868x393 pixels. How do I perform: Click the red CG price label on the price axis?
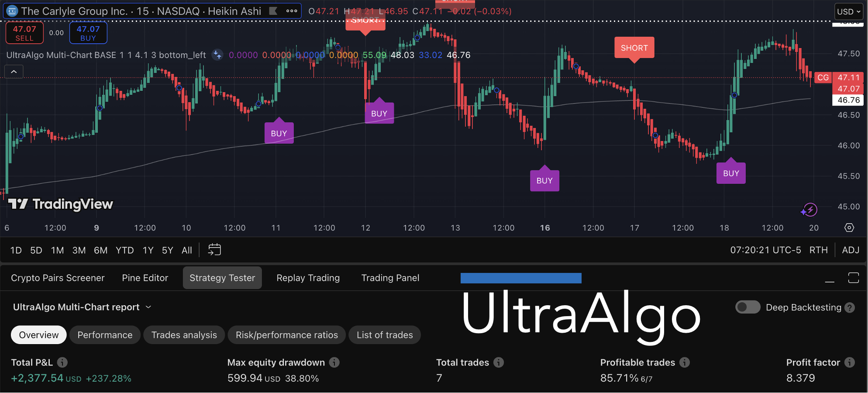coord(823,78)
